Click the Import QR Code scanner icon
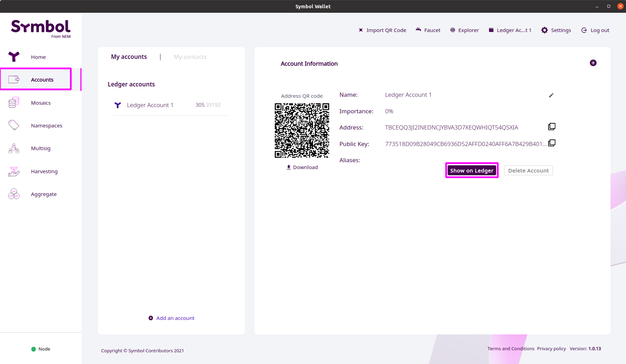The image size is (626, 364). [361, 30]
